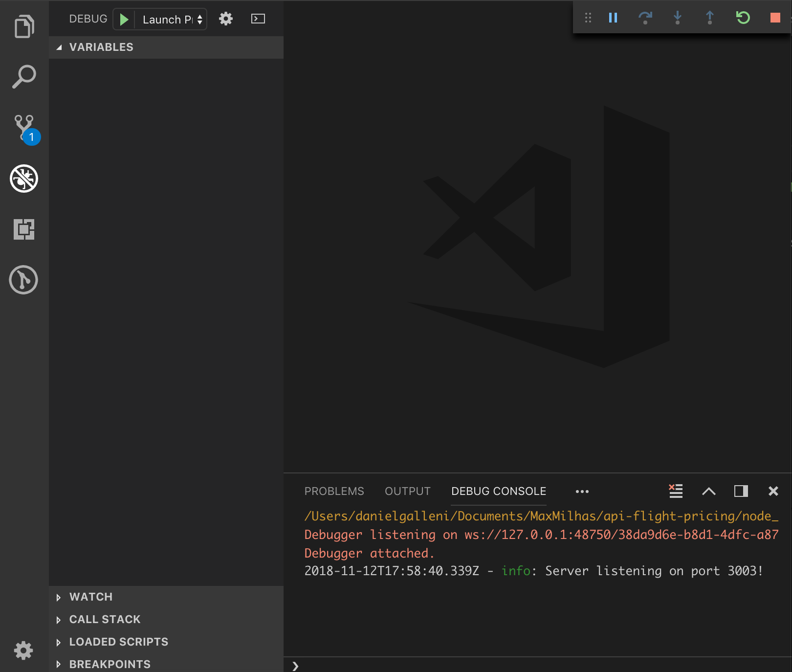The height and width of the screenshot is (672, 792).
Task: Click the Step Into debug icon
Action: pyautogui.click(x=677, y=18)
